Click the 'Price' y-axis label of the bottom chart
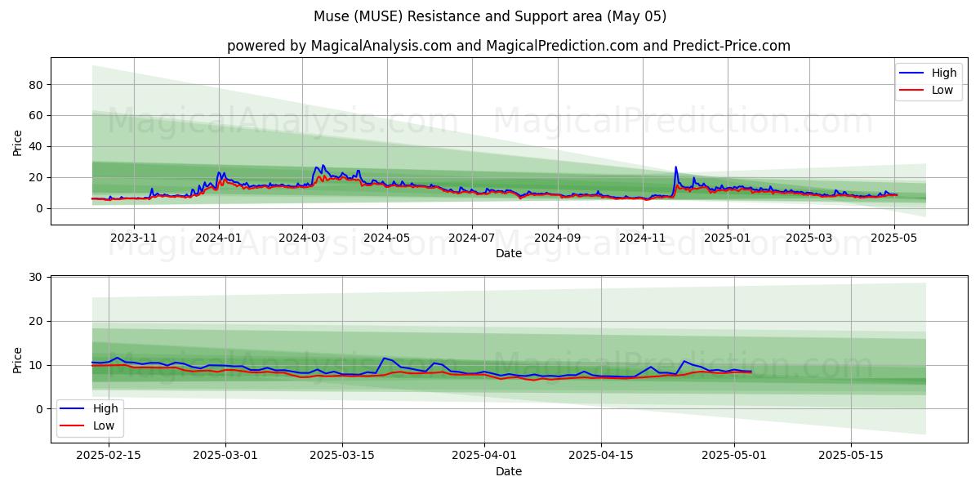980x490 pixels. click(18, 359)
